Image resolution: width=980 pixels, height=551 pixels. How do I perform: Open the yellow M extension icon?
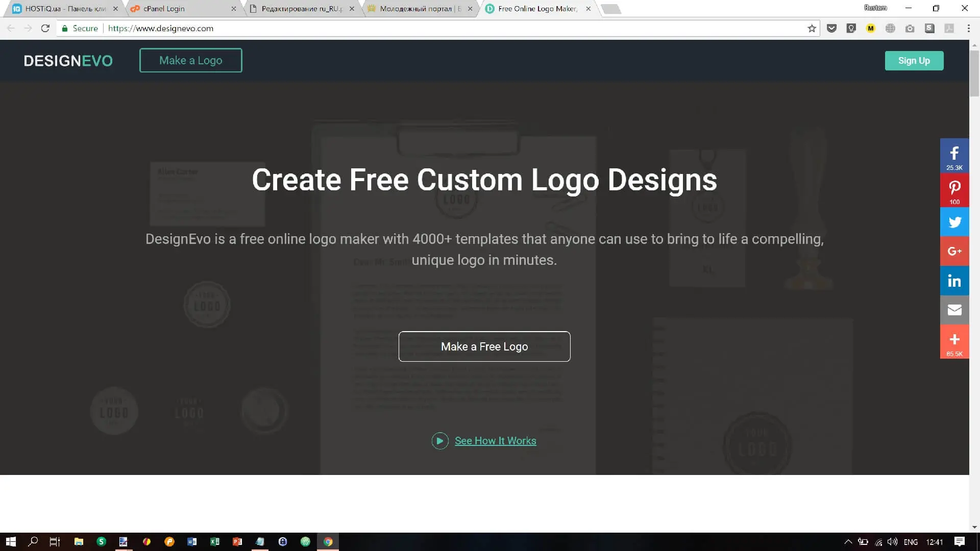(x=871, y=29)
